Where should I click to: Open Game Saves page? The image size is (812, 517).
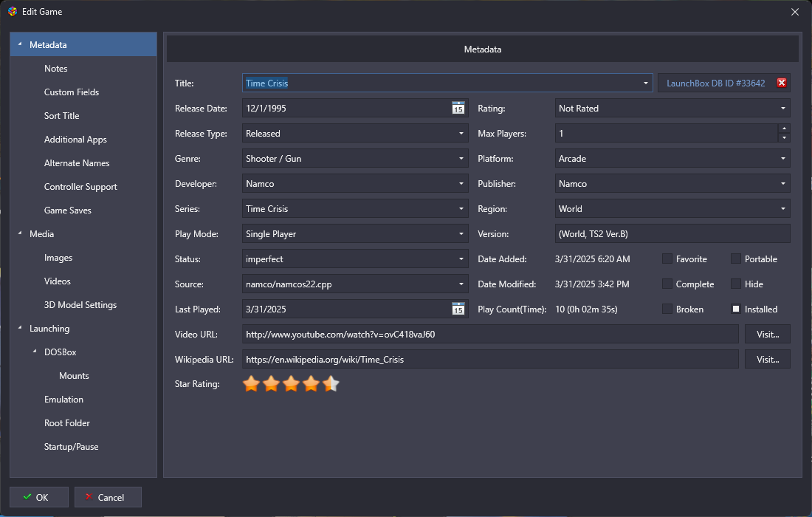pos(67,210)
